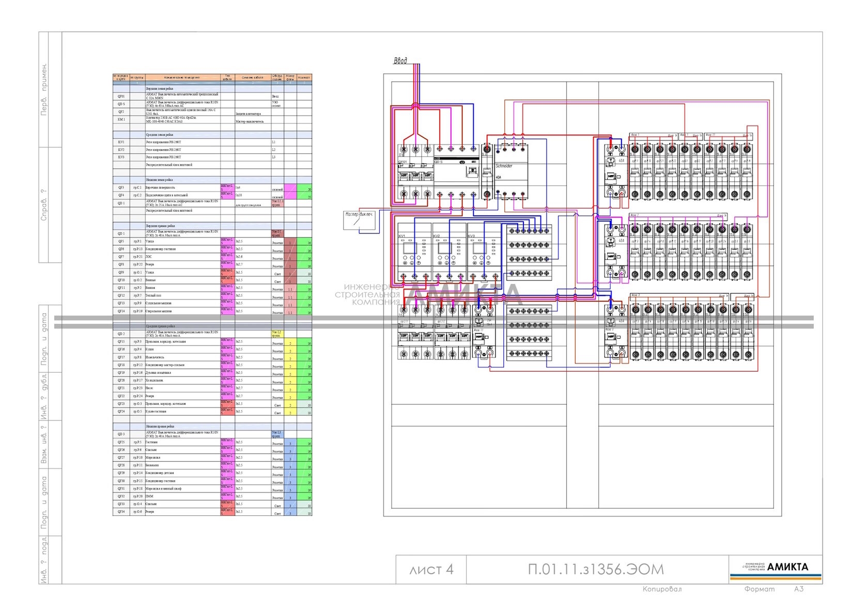Click the лист 4 sheet number box
Image resolution: width=868 pixels, height=613 pixels.
(431, 570)
